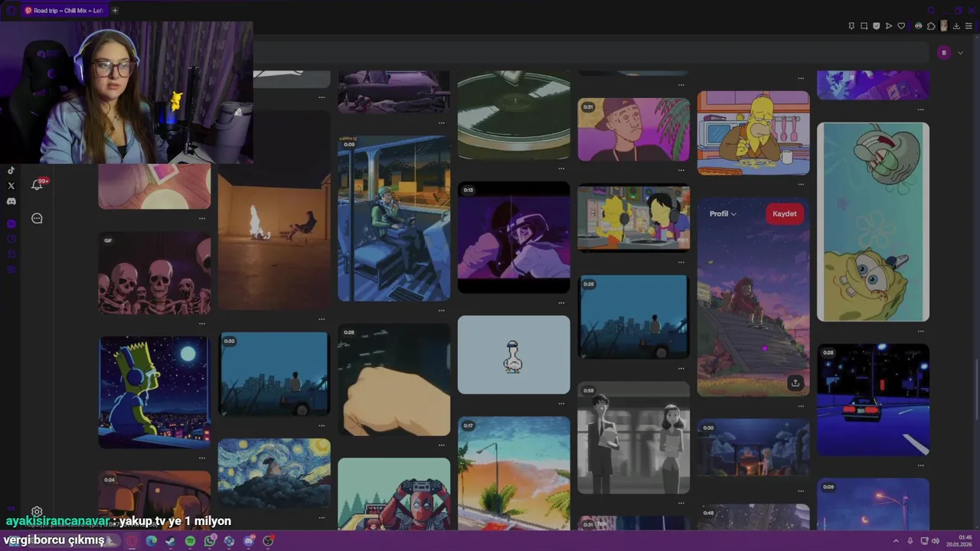Open Spotify from the taskbar
This screenshot has height=551, width=980.
click(191, 541)
